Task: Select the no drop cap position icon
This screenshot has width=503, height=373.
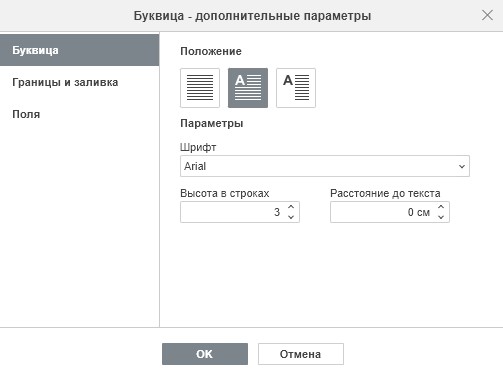Action: click(200, 88)
